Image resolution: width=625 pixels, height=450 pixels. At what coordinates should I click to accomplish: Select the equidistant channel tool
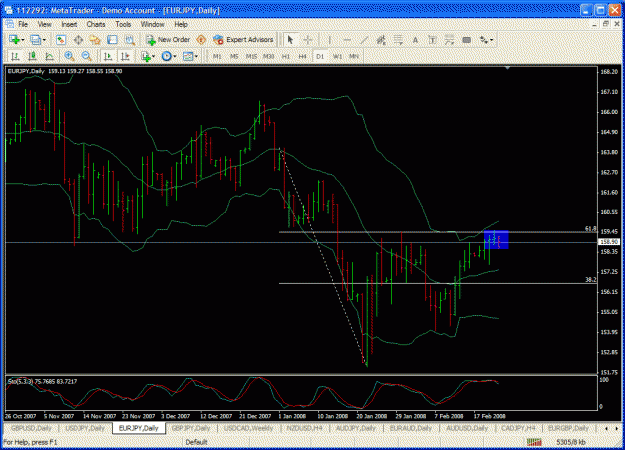coord(381,40)
